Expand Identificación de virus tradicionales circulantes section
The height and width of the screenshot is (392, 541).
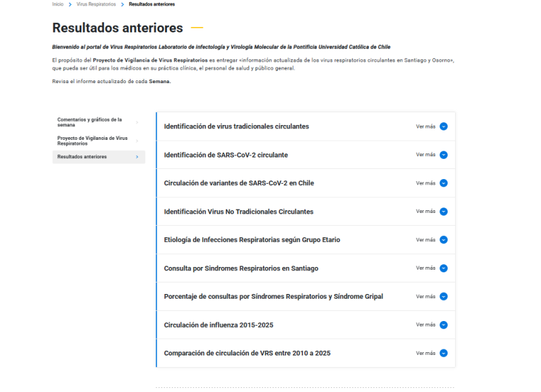pos(306,126)
